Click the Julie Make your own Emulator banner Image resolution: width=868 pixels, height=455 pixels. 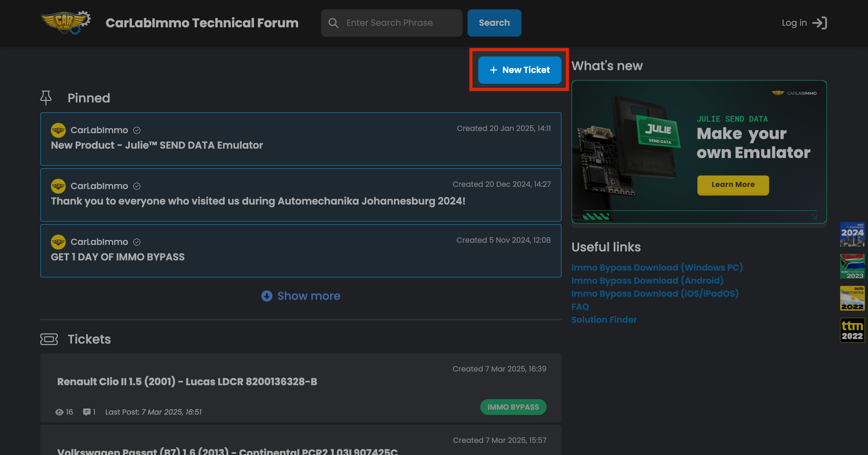pos(699,152)
